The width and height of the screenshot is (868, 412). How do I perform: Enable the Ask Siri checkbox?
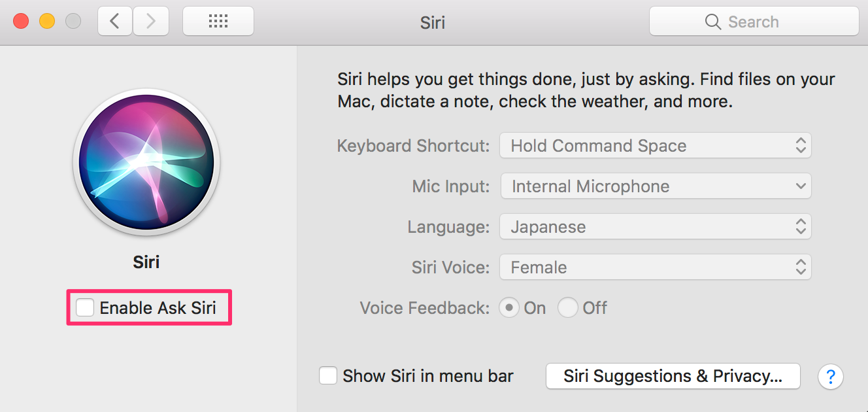point(84,307)
